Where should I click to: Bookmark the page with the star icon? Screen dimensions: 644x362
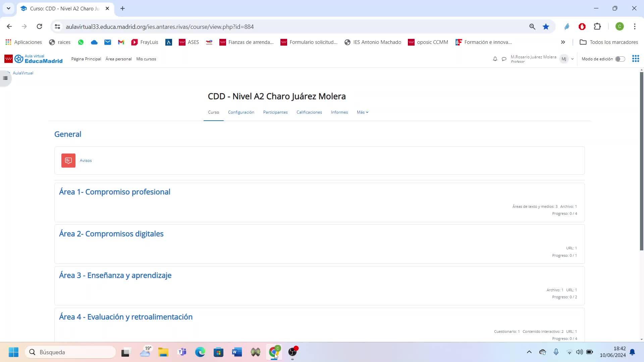546,26
